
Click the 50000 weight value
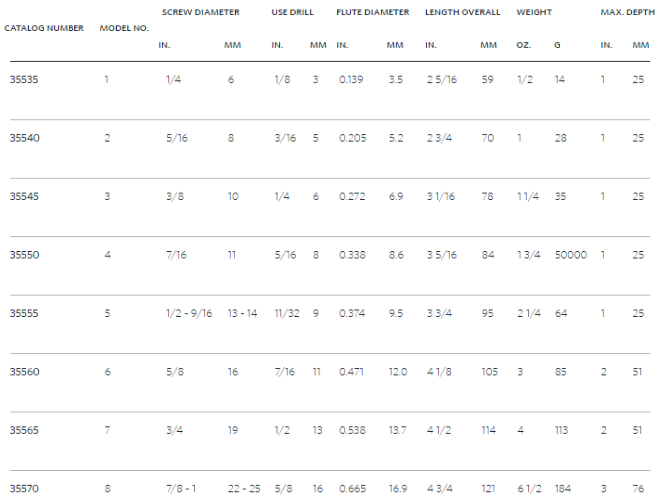pos(571,255)
